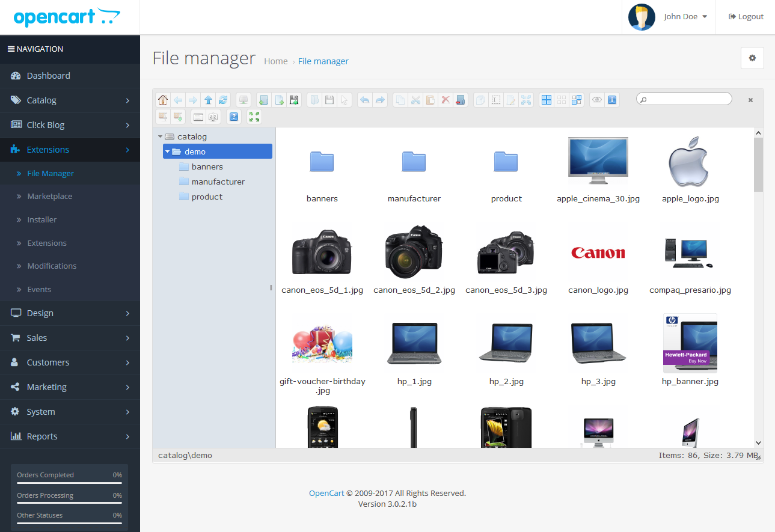Click the redo arrow icon
Screen dimensions: 775x532
(380, 100)
